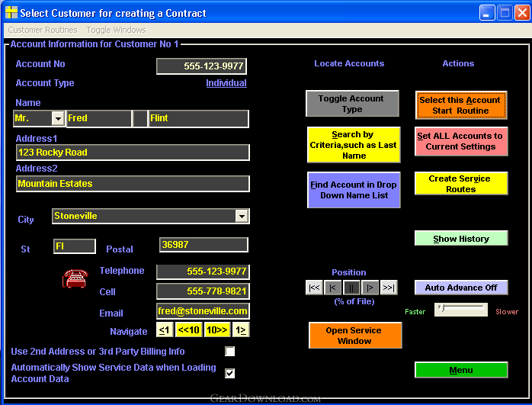Click the green Menu button
This screenshot has height=405, width=532.
click(x=461, y=370)
